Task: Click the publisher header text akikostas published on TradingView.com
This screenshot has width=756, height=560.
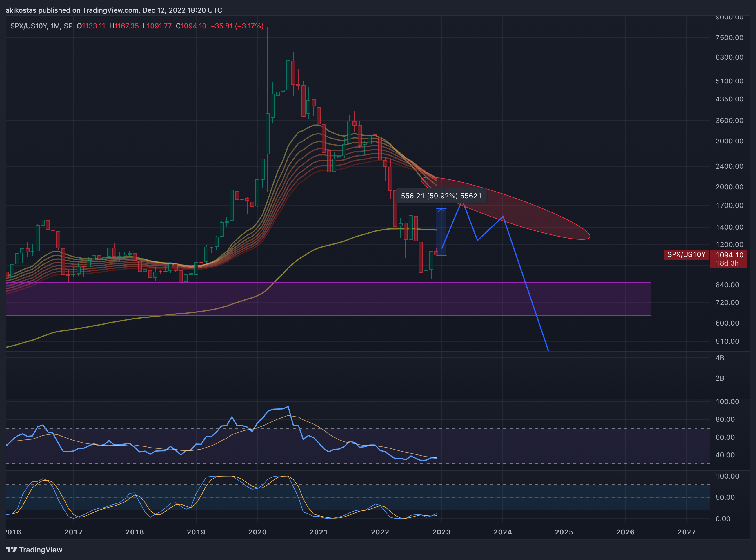Action: tap(72, 10)
